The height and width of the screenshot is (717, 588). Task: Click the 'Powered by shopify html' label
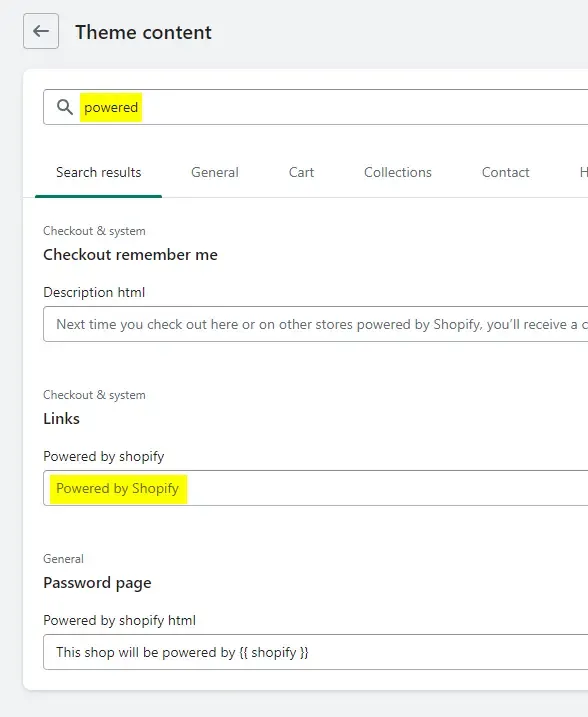[x=119, y=621]
